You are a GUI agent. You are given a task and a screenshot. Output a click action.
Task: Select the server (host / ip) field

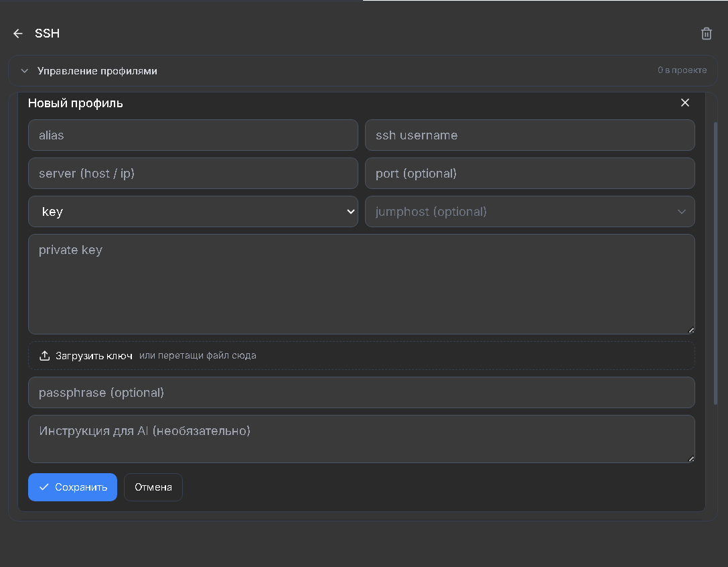(x=193, y=174)
